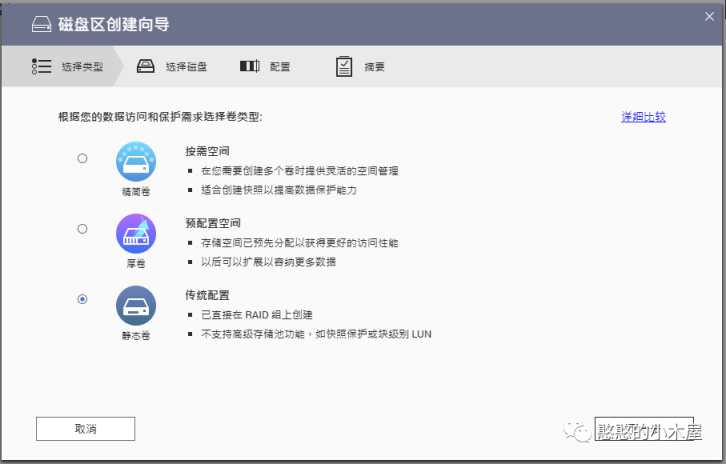The height and width of the screenshot is (464, 726).
Task: Click the disk drive icon beside 选择磁盘
Action: (x=145, y=66)
